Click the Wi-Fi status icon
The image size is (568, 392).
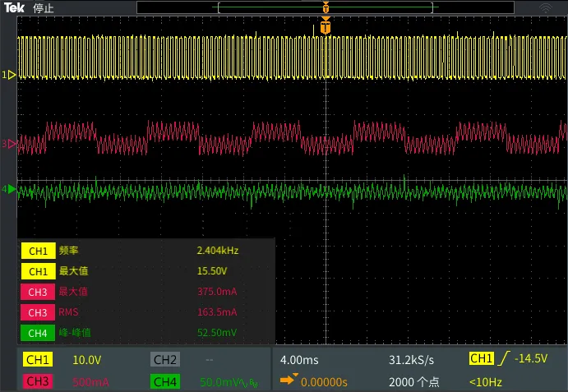tap(546, 7)
